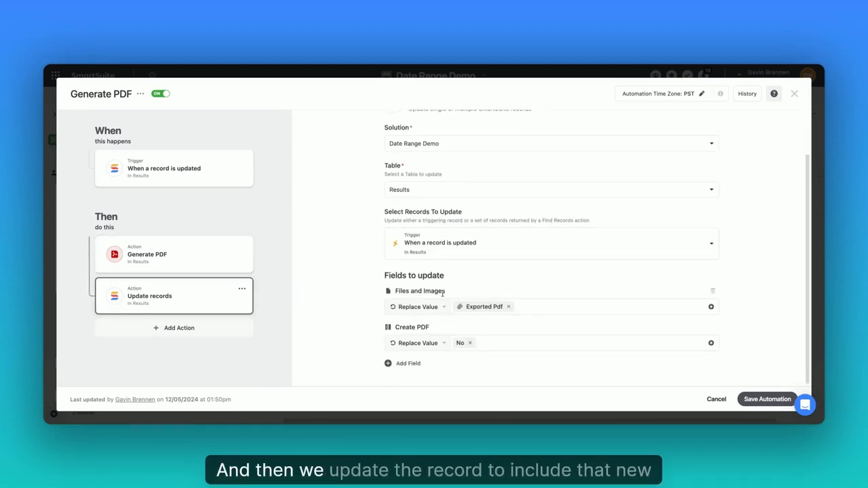Change the Replace Value mode for Files and Images
This screenshot has height=488, width=868.
[418, 307]
